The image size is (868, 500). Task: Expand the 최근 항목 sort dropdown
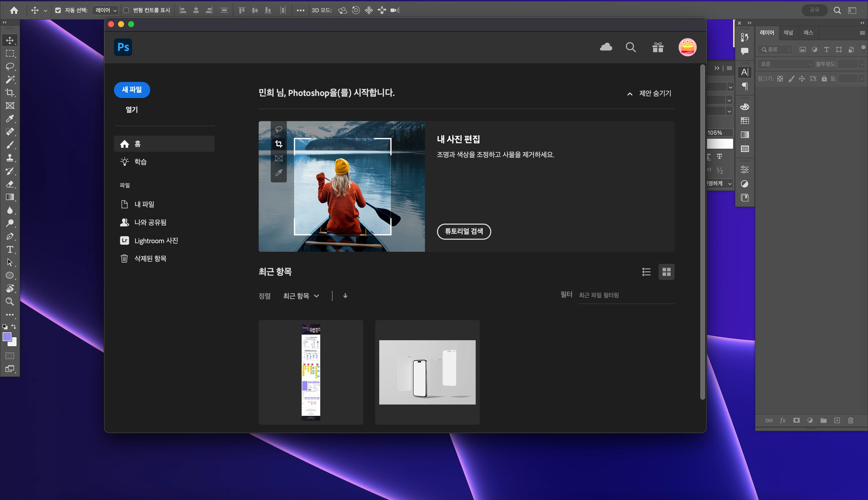[x=301, y=296]
